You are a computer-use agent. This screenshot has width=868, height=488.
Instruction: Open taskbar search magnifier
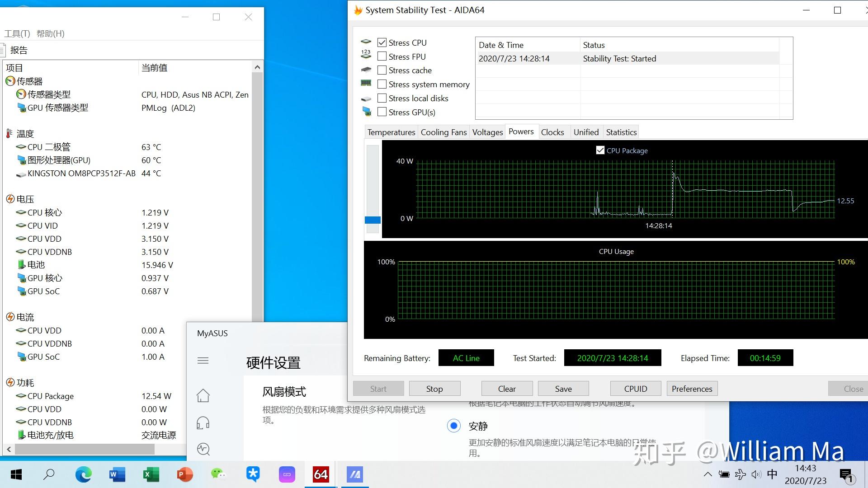pyautogui.click(x=49, y=474)
